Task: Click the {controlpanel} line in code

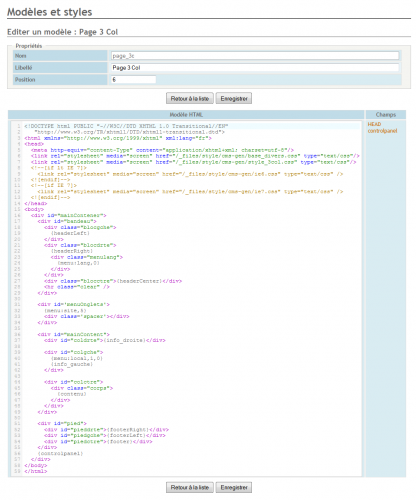Action: pos(60,454)
